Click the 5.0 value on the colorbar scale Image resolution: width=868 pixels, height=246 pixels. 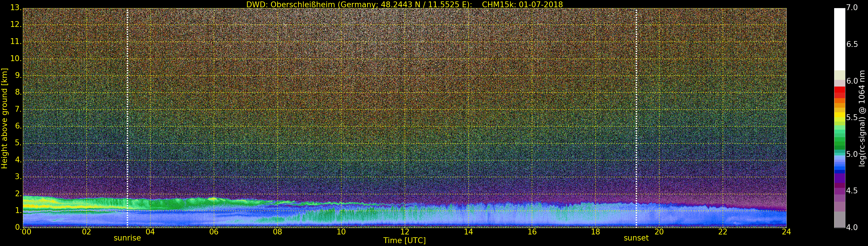(x=852, y=154)
